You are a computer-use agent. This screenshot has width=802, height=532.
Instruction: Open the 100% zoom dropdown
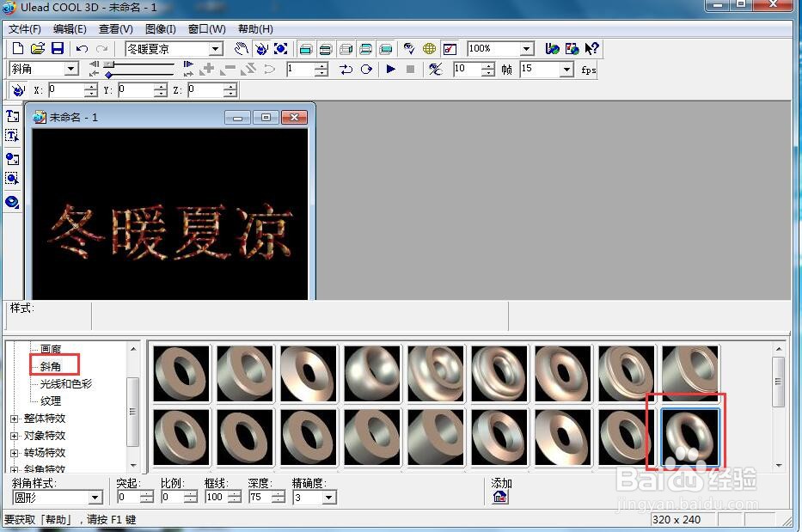[x=527, y=49]
